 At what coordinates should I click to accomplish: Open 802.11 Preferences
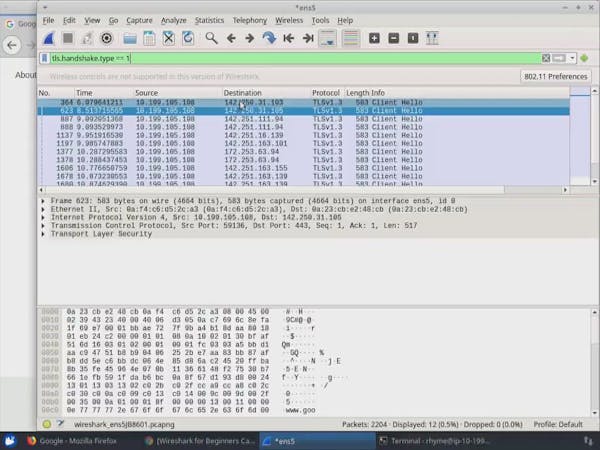[x=556, y=77]
